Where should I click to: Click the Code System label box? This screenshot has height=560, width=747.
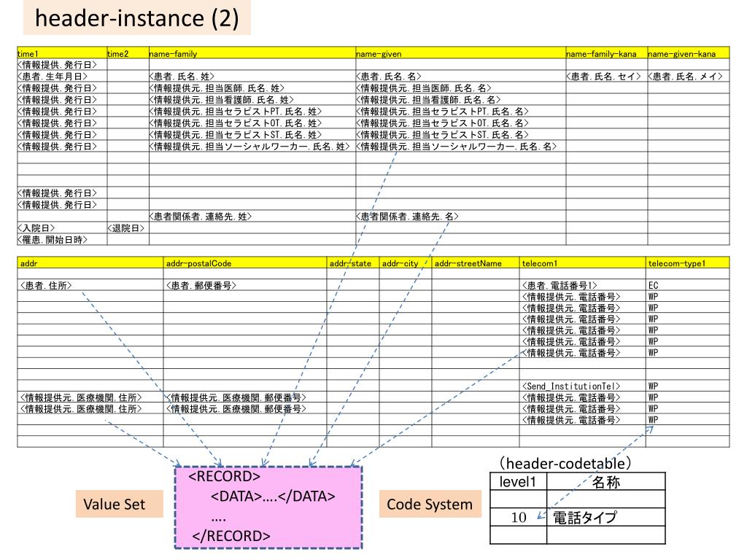(x=430, y=504)
